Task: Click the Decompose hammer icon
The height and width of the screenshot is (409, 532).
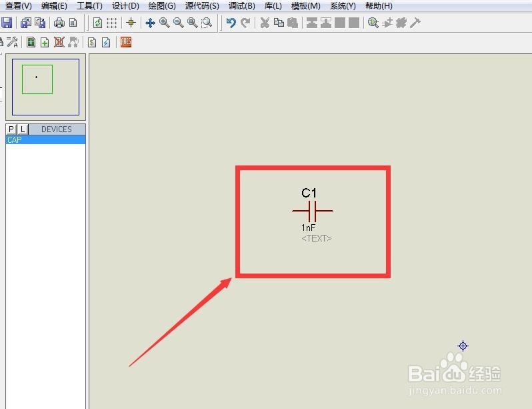Action: pyautogui.click(x=415, y=23)
